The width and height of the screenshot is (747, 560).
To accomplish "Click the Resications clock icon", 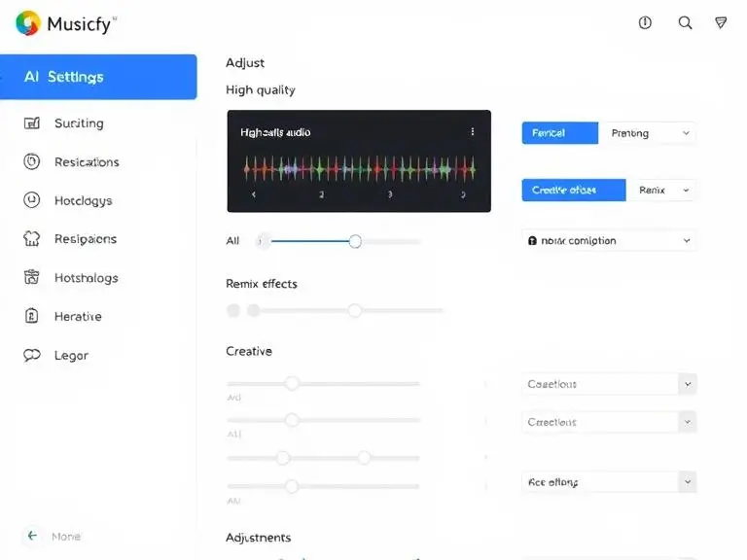I will [x=32, y=162].
